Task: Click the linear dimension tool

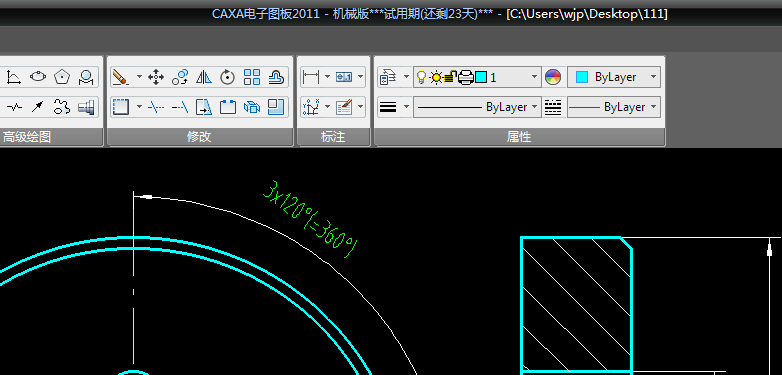Action: point(311,77)
